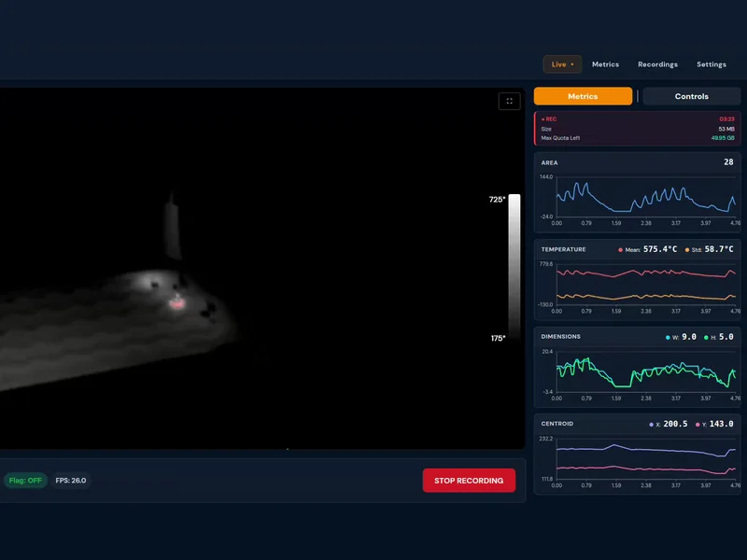Click the W cyan legend dot
Viewport: 747px width, 560px height.
point(668,337)
